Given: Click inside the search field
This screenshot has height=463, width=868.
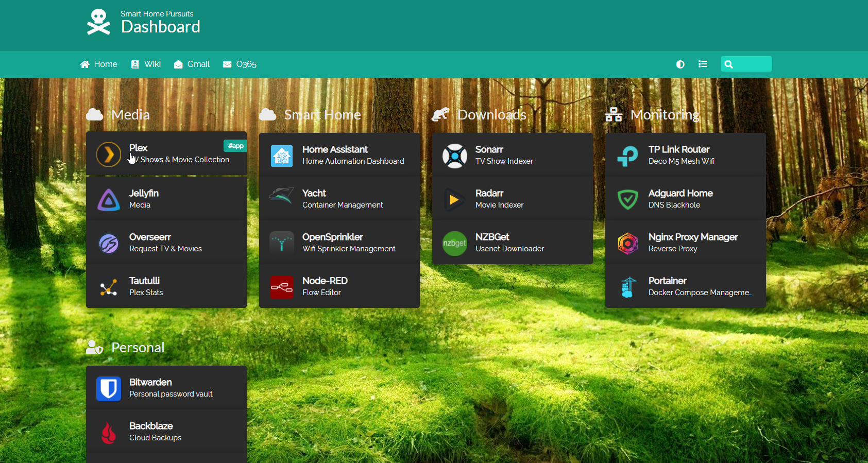Looking at the screenshot, I should tap(746, 64).
